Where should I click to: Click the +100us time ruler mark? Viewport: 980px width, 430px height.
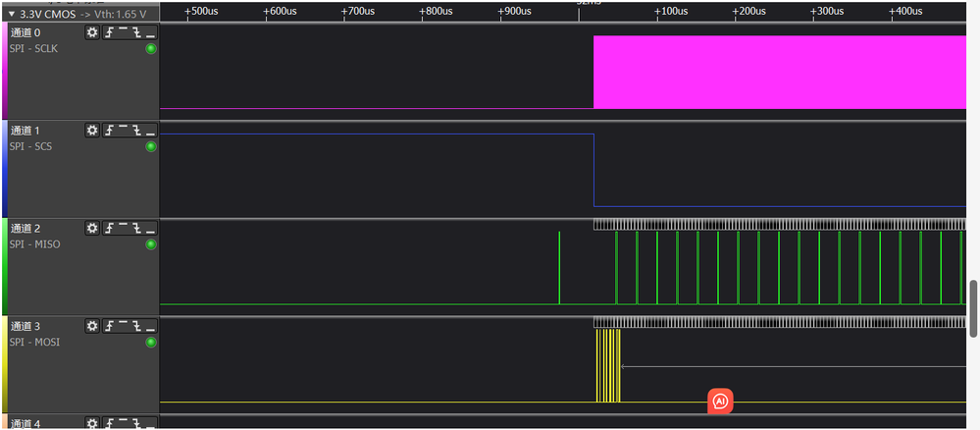coord(671,11)
